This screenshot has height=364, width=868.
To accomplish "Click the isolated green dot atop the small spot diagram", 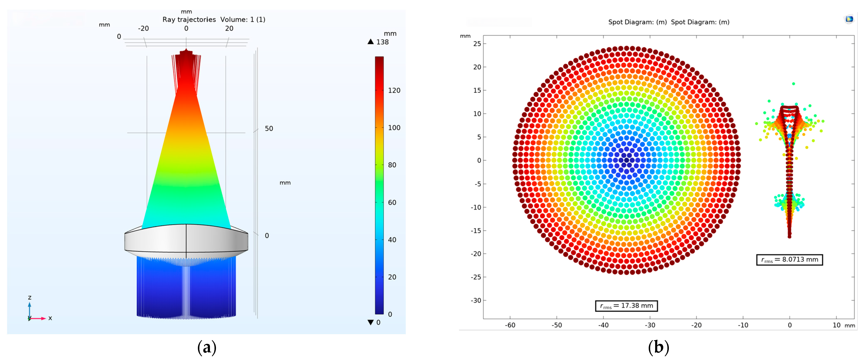I will (793, 84).
